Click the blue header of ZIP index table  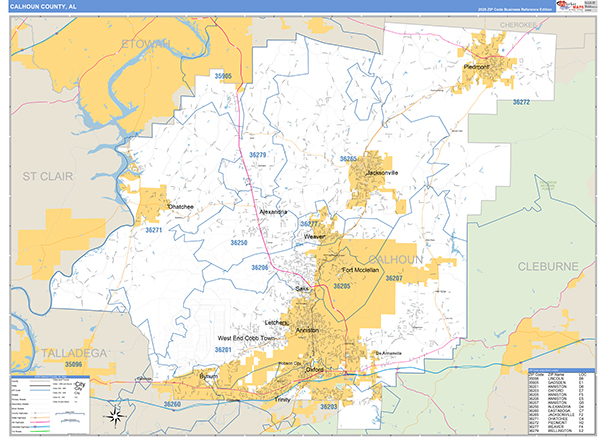coord(561,370)
